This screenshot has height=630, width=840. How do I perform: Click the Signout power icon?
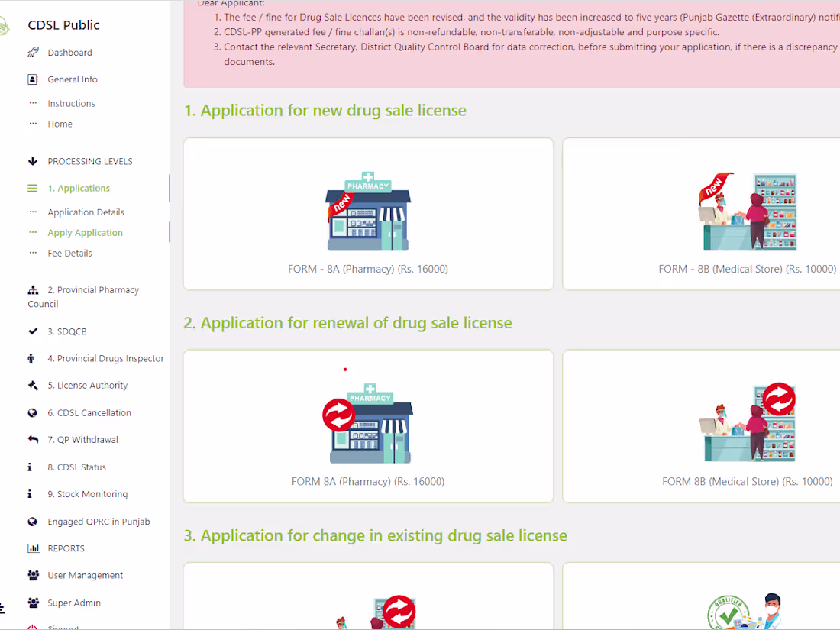[32, 626]
